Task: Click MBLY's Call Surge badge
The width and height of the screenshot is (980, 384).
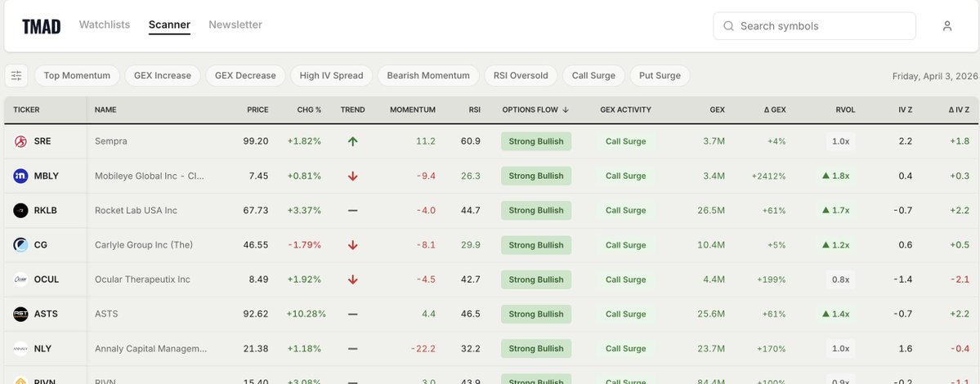Action: pos(625,176)
